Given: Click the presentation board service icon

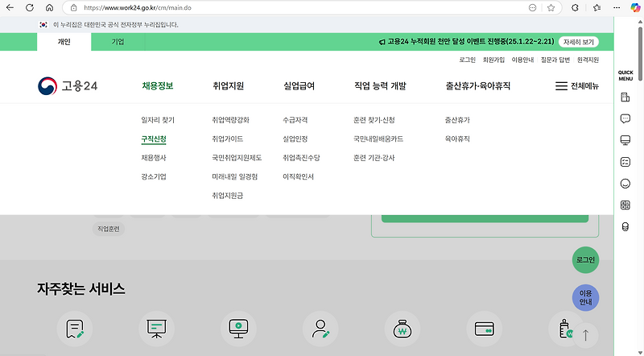Looking at the screenshot, I should [x=156, y=329].
